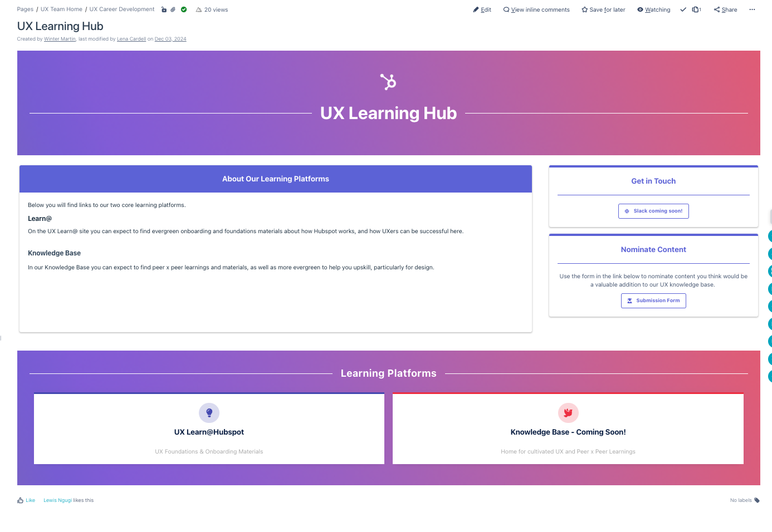Screen dimensions: 772x532
Task: Click UX Foundations & Onboarding Materials text
Action: (x=209, y=451)
